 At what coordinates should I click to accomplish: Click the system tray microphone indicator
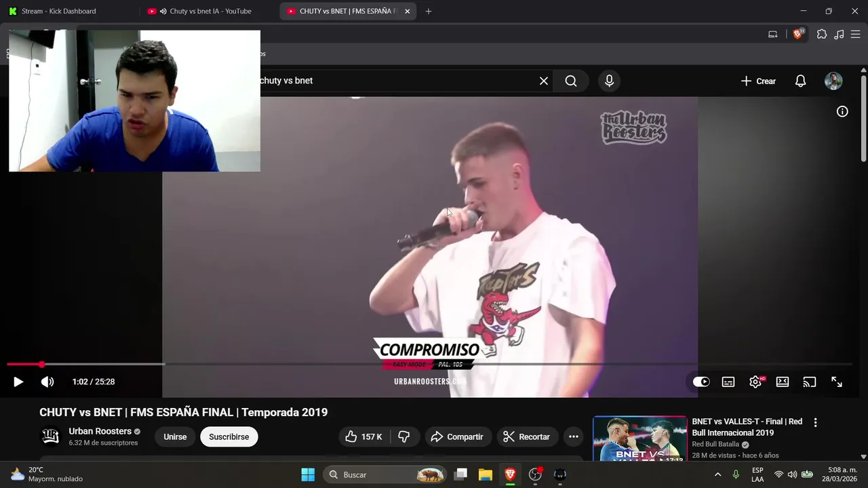tap(736, 474)
